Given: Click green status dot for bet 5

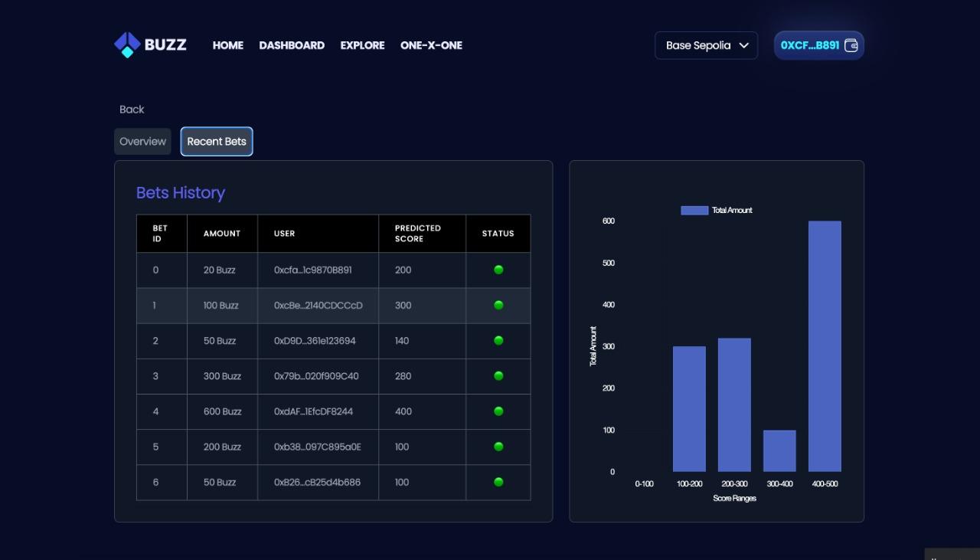Looking at the screenshot, I should (x=498, y=447).
